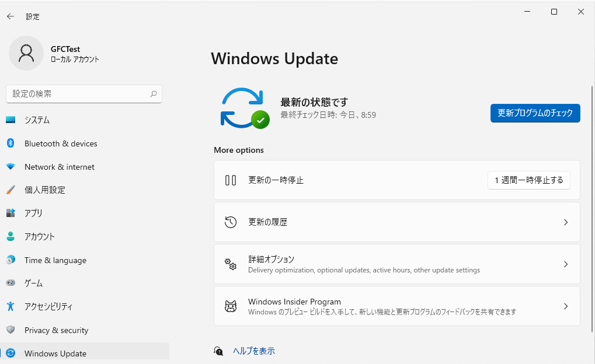Click the 個人用設定 paintbrush icon
Viewport: 595px width, 364px height.
pos(11,190)
